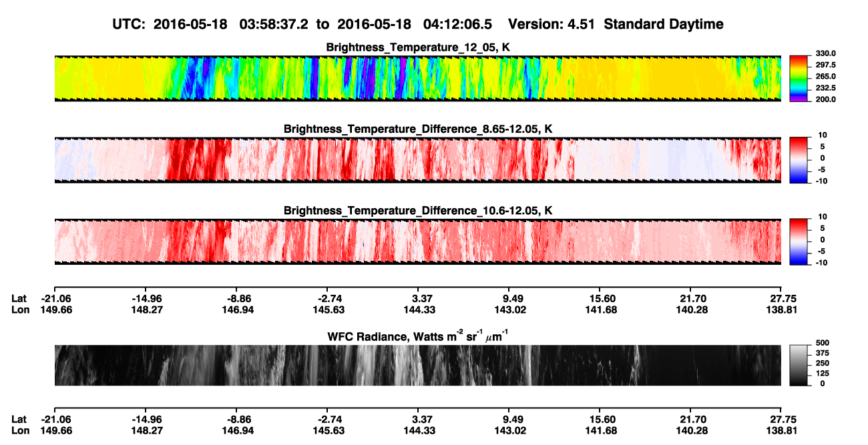Click the Brightness_Temperature_Difference_8.65-12.05, K title
Image resolution: width=868 pixels, height=445 pixels.
pyautogui.click(x=418, y=129)
